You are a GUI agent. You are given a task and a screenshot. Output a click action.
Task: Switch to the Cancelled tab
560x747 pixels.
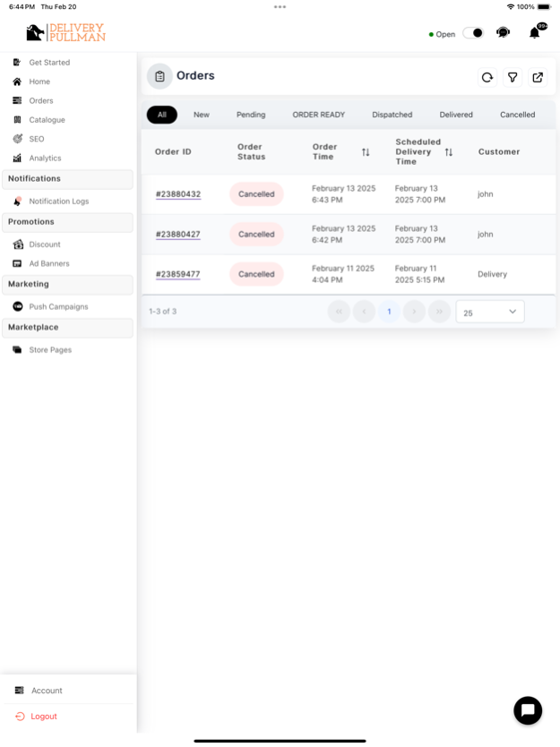tap(517, 115)
